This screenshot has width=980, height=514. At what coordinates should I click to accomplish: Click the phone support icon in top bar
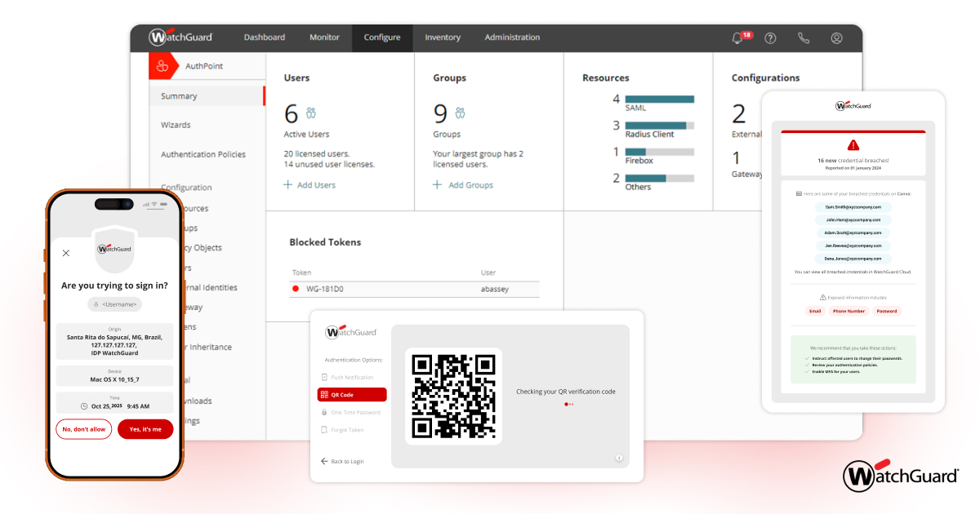pyautogui.click(x=804, y=38)
